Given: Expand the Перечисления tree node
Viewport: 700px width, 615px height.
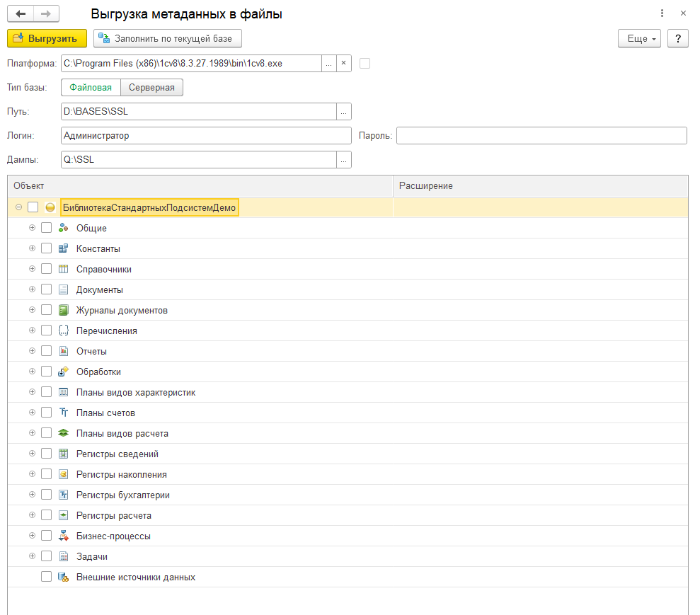Looking at the screenshot, I should (32, 331).
